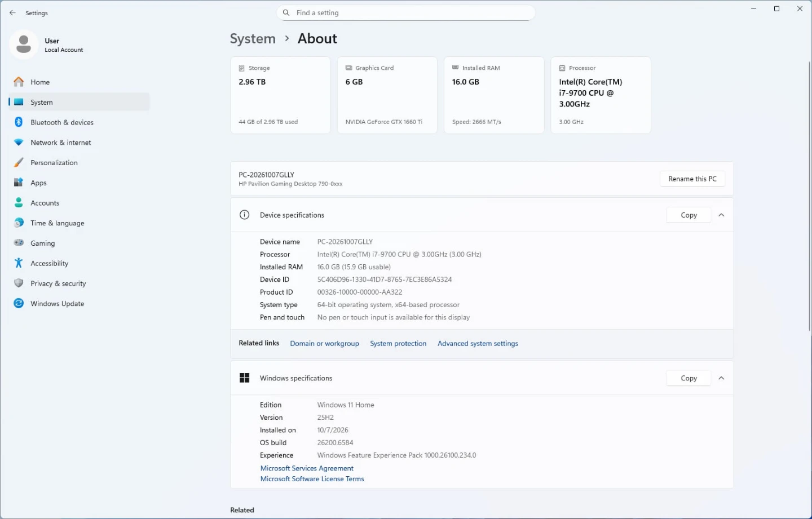The height and width of the screenshot is (519, 812).
Task: Open Windows Update sync icon
Action: tap(19, 304)
